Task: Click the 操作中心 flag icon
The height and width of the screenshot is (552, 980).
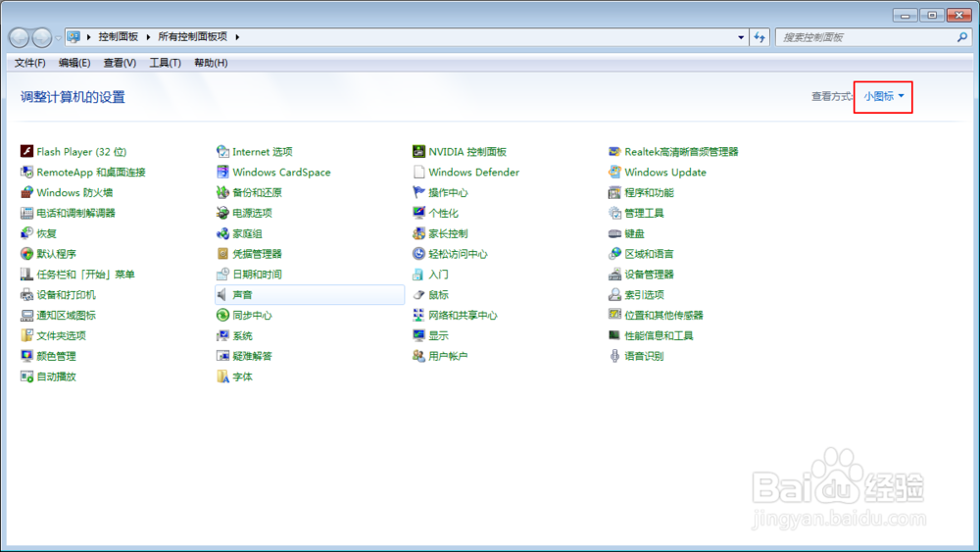Action: pyautogui.click(x=418, y=192)
